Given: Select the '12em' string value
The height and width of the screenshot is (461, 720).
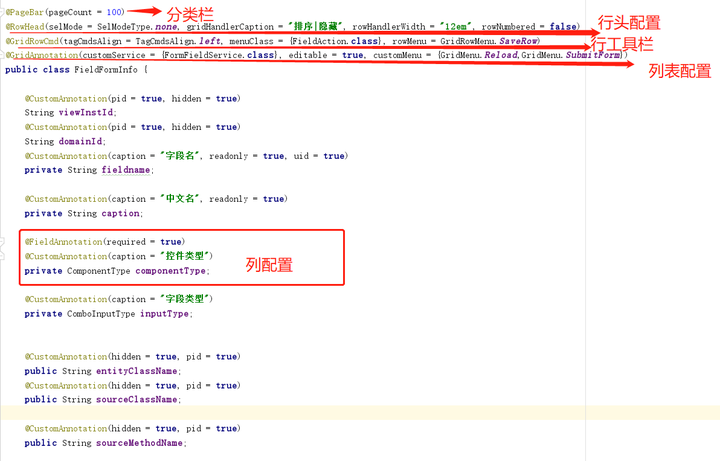Looking at the screenshot, I should coord(456,27).
